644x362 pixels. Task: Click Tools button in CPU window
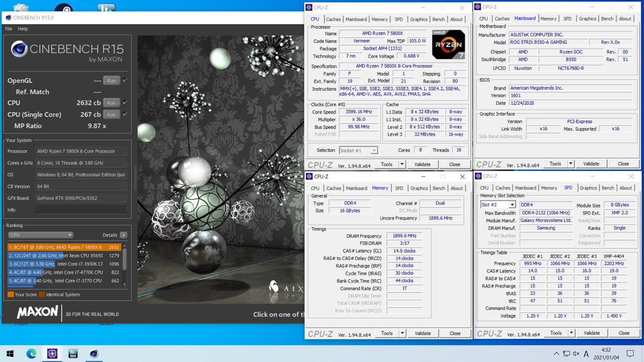(386, 165)
